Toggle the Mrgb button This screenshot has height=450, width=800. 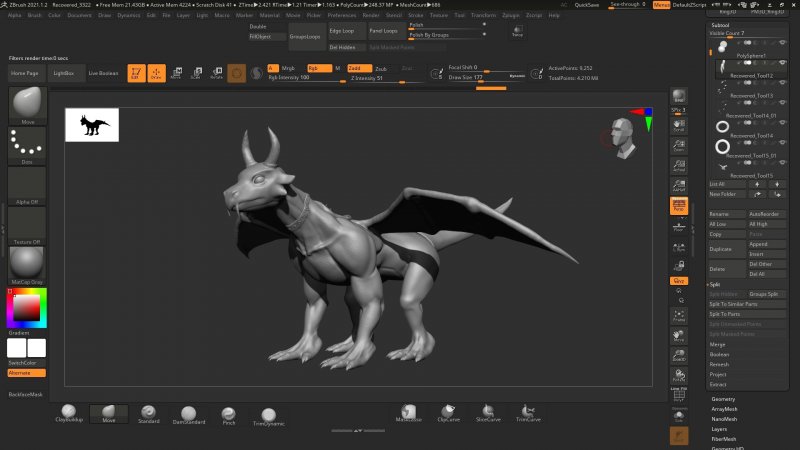click(x=288, y=68)
